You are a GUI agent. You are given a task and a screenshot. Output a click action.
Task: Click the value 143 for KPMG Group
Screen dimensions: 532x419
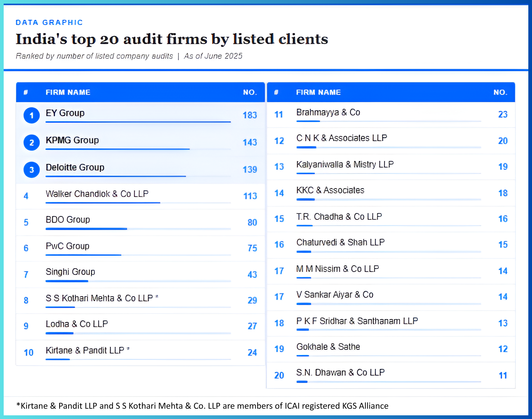(250, 143)
